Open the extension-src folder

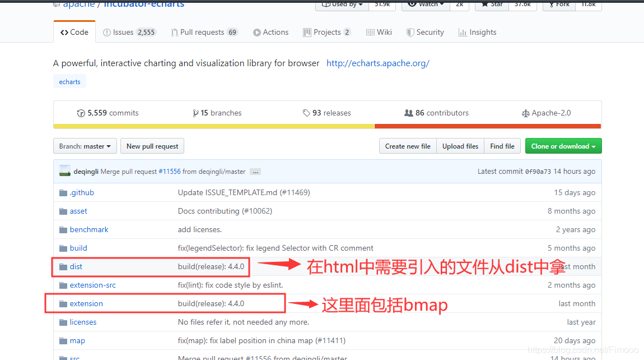click(93, 285)
